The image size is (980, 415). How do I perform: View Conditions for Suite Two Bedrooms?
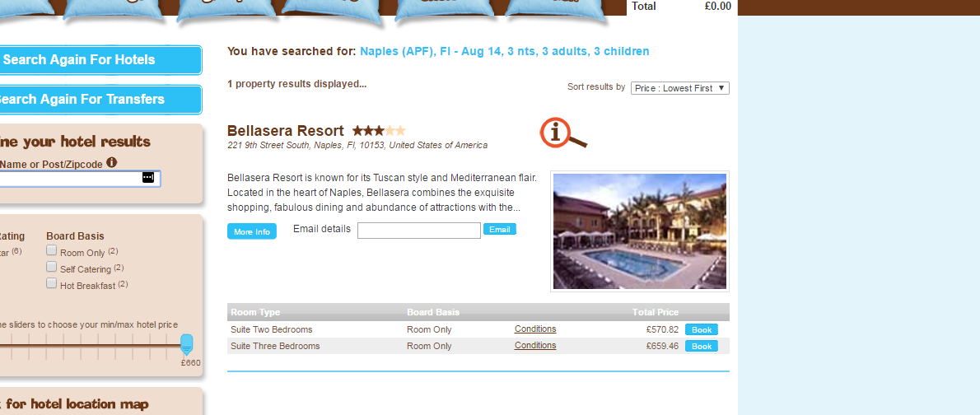pos(535,329)
